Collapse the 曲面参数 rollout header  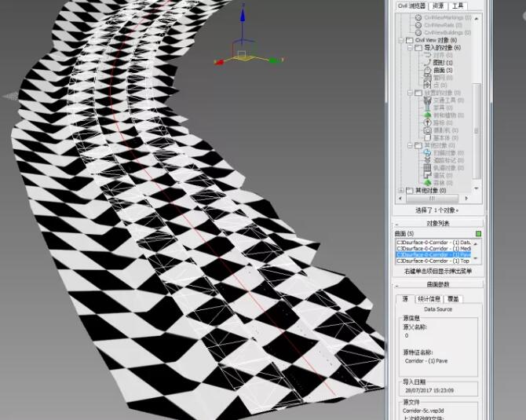[438, 284]
